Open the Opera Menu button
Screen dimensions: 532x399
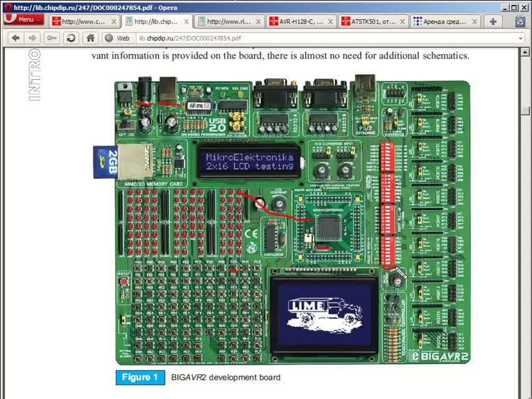(x=24, y=19)
